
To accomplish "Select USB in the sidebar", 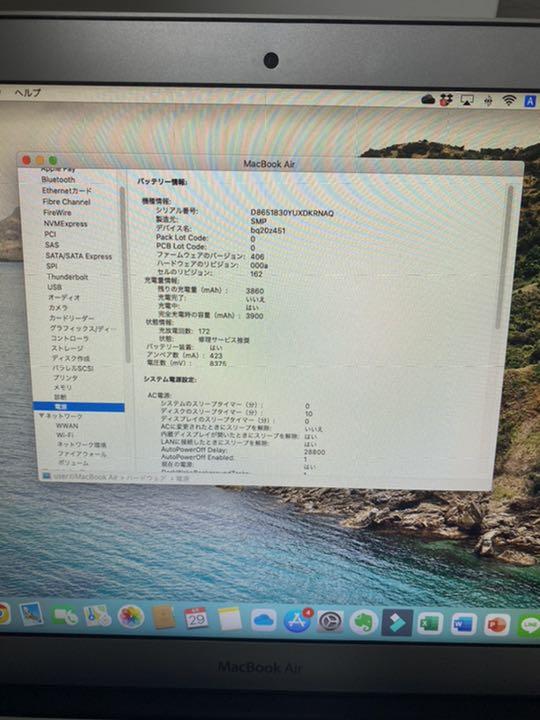I will (x=54, y=287).
